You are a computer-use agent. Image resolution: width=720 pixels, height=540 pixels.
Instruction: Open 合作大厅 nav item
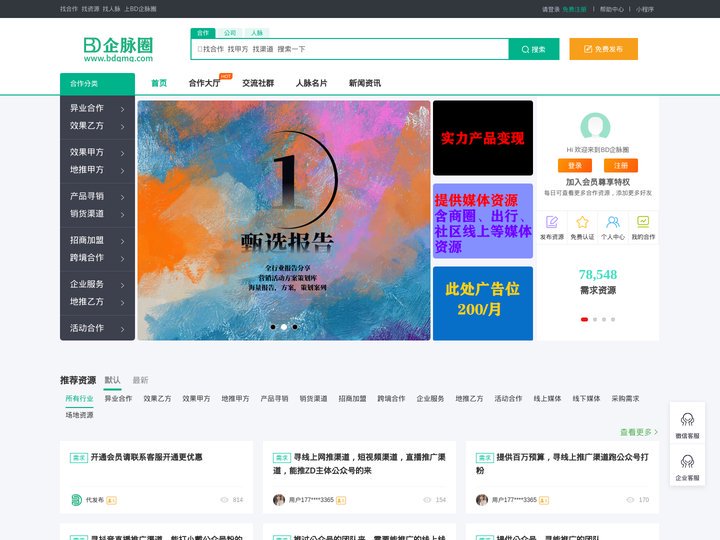pos(204,83)
